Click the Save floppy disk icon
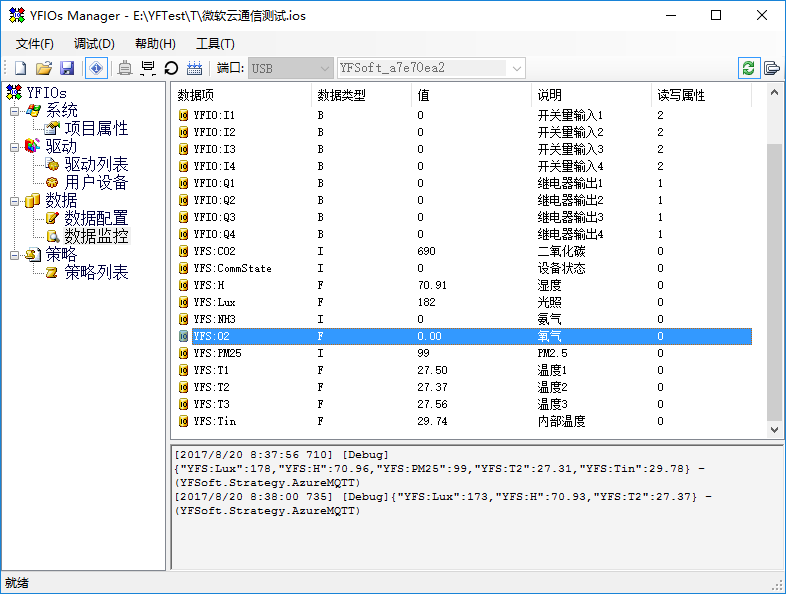This screenshot has height=594, width=786. [67, 68]
